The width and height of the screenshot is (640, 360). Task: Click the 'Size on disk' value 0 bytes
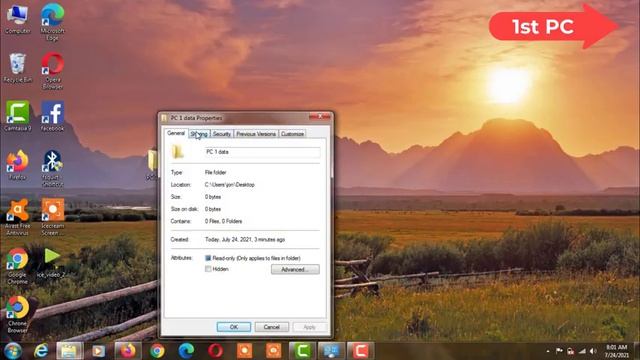click(213, 209)
